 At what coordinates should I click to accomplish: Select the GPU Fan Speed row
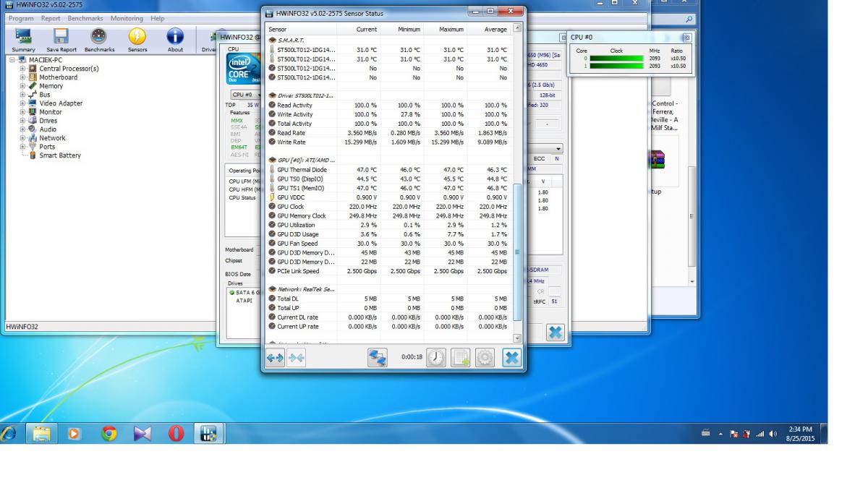point(388,244)
